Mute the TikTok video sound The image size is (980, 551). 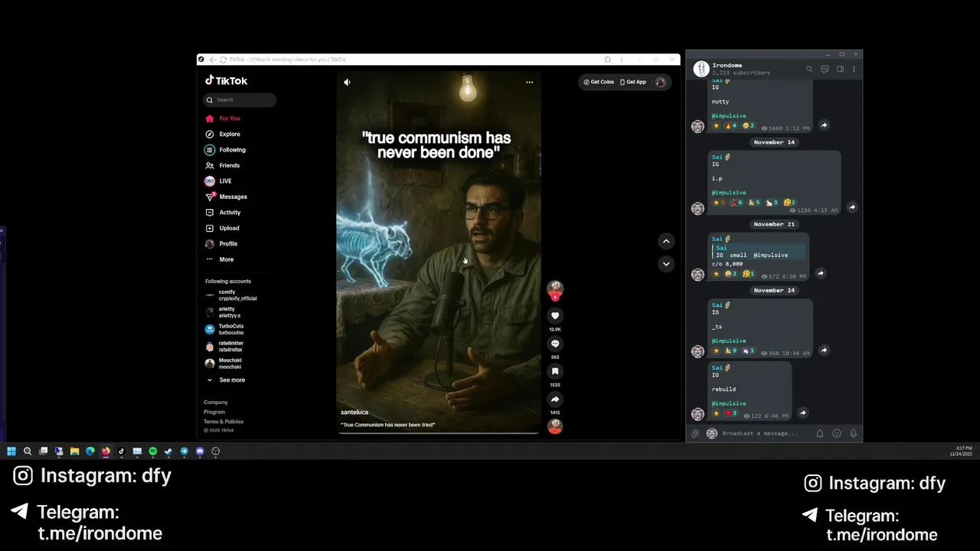click(347, 82)
